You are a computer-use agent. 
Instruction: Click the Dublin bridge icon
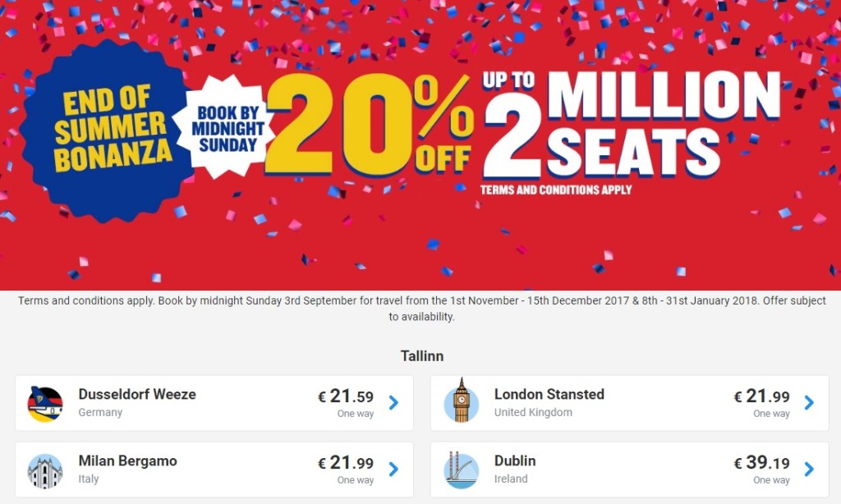pos(461,470)
